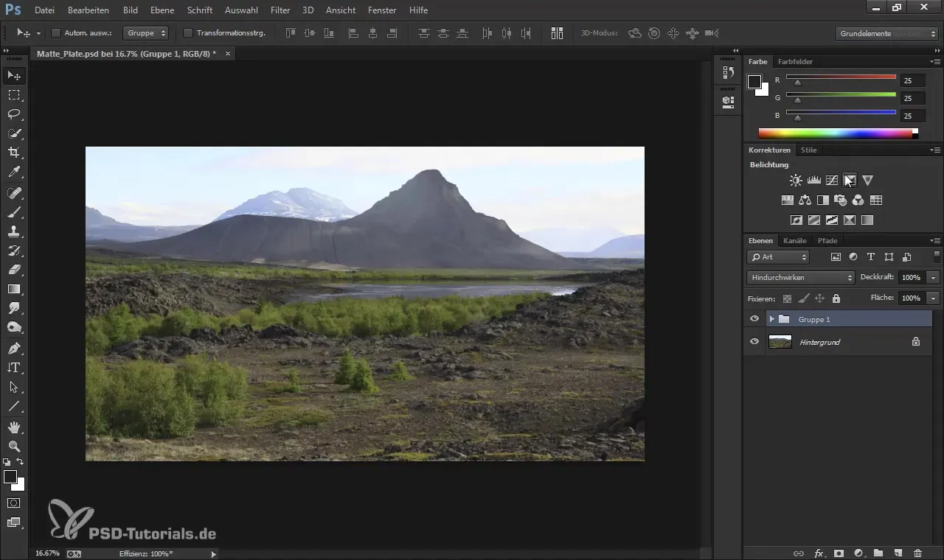This screenshot has width=944, height=560.
Task: Click the Hintergrund layer thumbnail
Action: click(x=780, y=342)
